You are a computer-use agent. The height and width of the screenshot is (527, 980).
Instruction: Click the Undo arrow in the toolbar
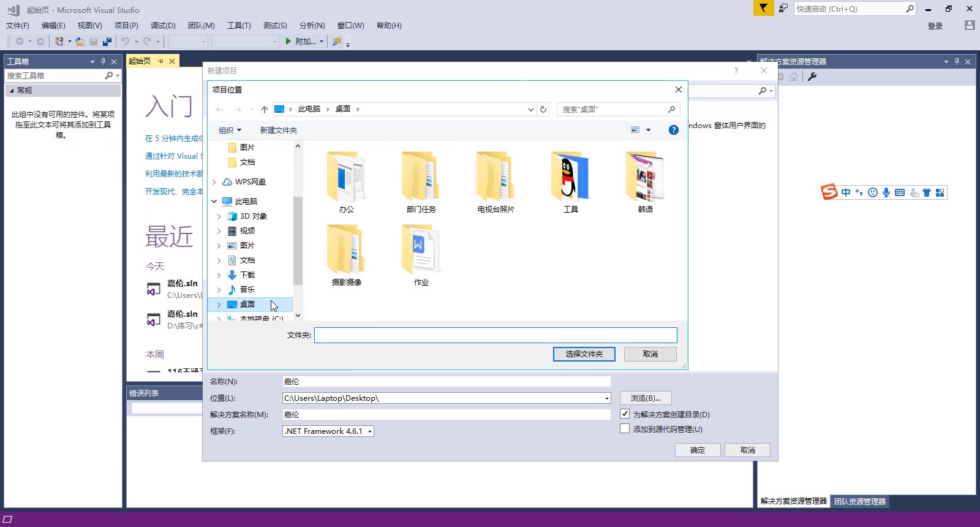126,42
